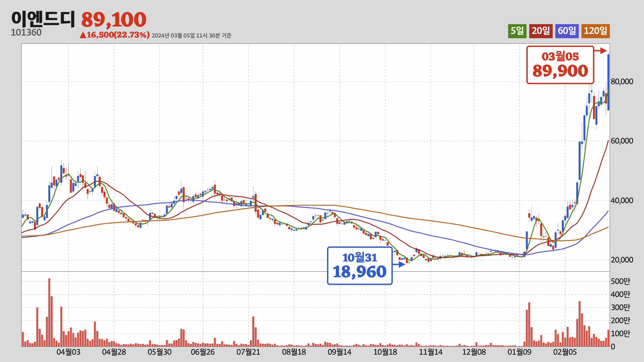The image size is (644, 362).
Task: Click the green 5일 moving average legend
Action: point(517,31)
